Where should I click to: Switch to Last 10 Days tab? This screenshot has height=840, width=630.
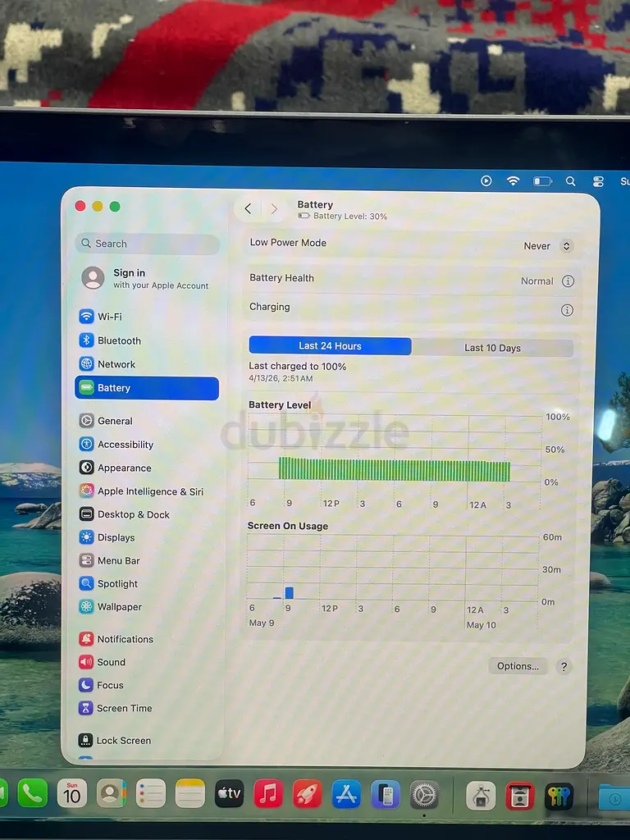tap(492, 348)
